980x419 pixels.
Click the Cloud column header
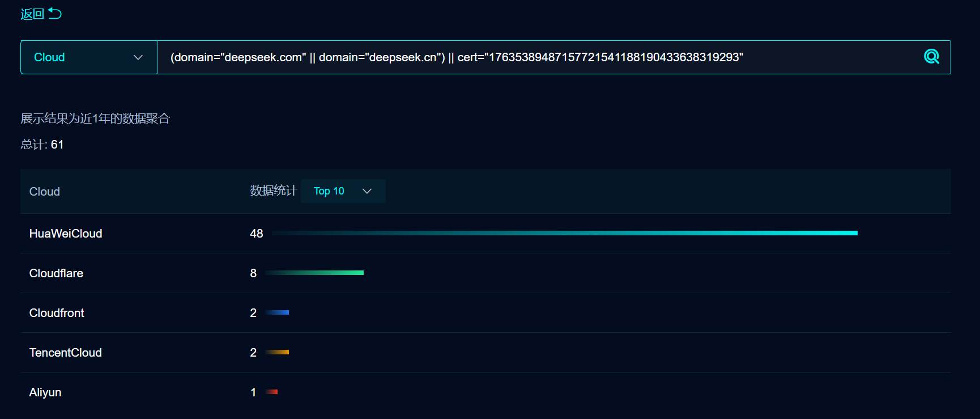[x=45, y=192]
